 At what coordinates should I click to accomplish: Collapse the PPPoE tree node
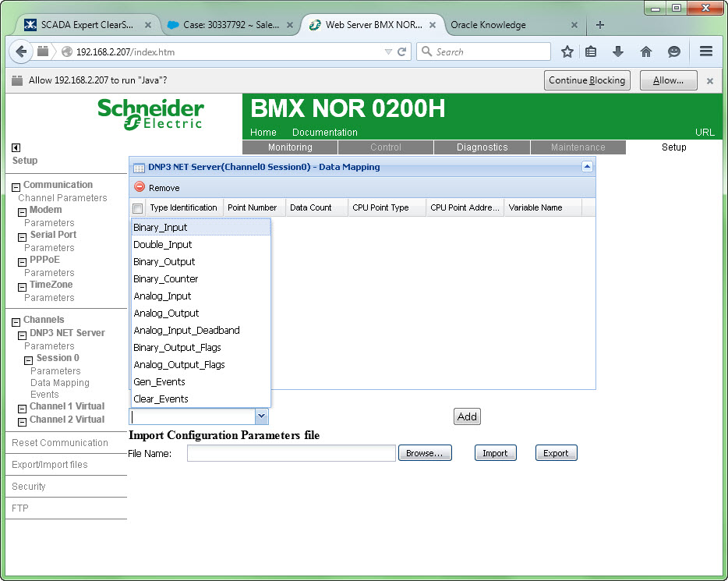tap(22, 262)
